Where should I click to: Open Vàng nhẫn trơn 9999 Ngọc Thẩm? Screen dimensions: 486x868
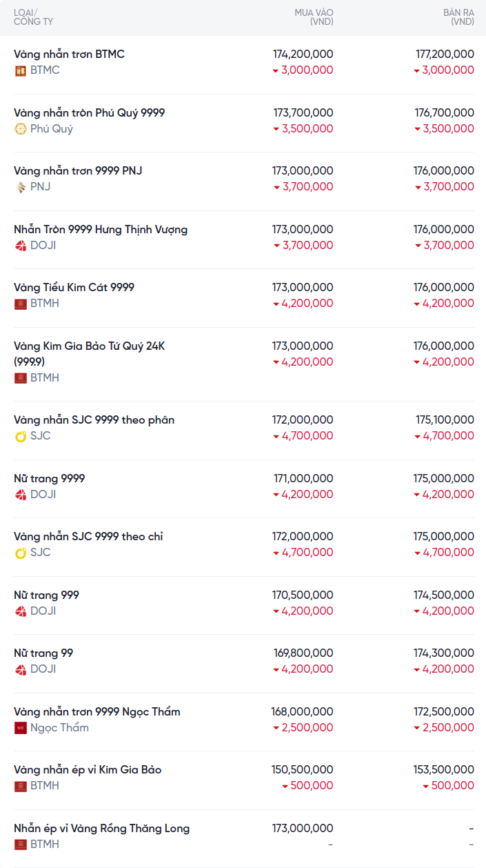tap(97, 712)
